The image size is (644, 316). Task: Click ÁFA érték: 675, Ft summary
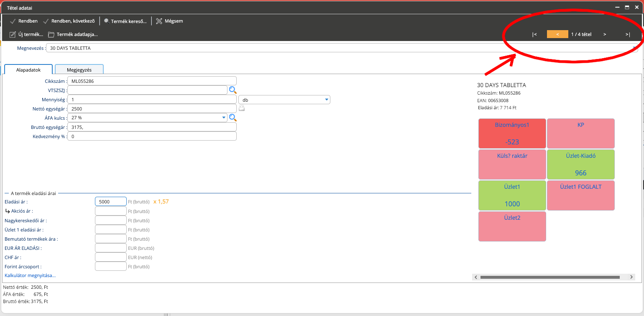[x=26, y=294]
